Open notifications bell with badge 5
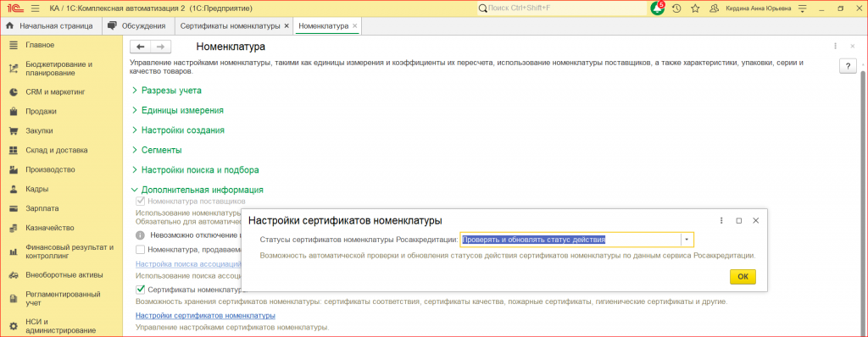The image size is (868, 337). tap(658, 8)
